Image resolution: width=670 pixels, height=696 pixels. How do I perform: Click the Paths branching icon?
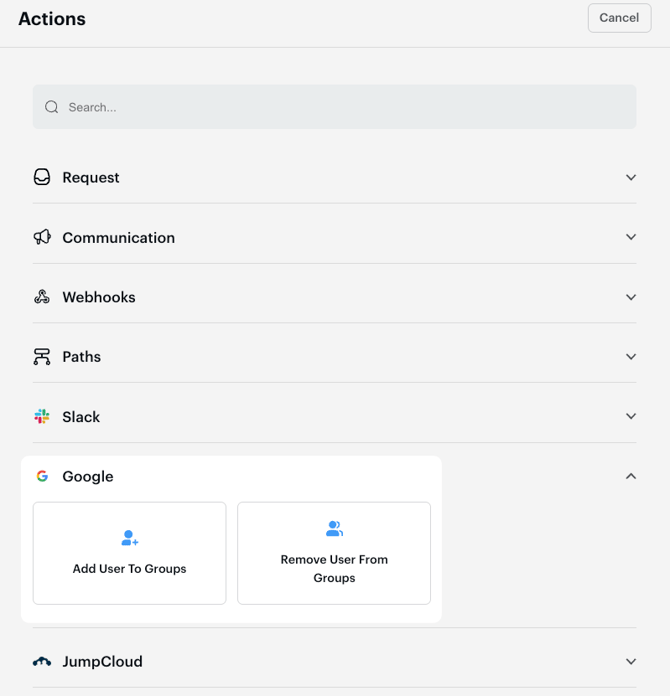(42, 357)
